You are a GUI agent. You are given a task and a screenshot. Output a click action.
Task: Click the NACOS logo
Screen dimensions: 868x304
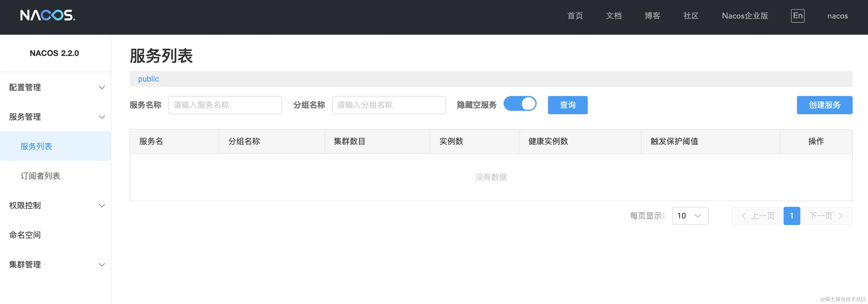[48, 16]
